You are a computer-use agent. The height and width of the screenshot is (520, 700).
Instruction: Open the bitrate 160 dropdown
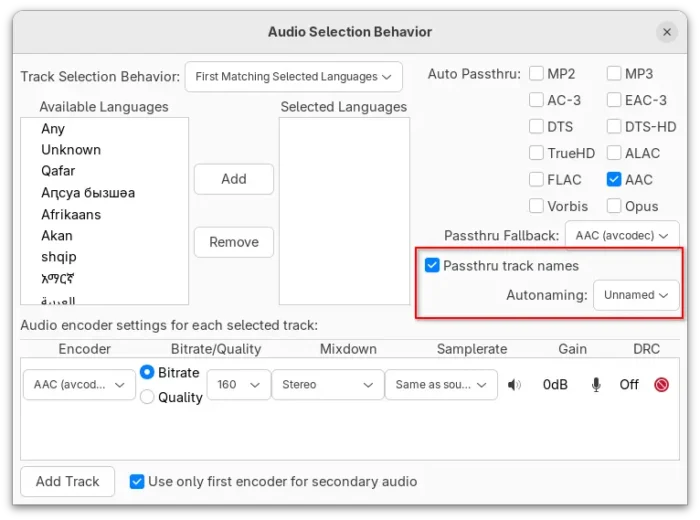239,385
